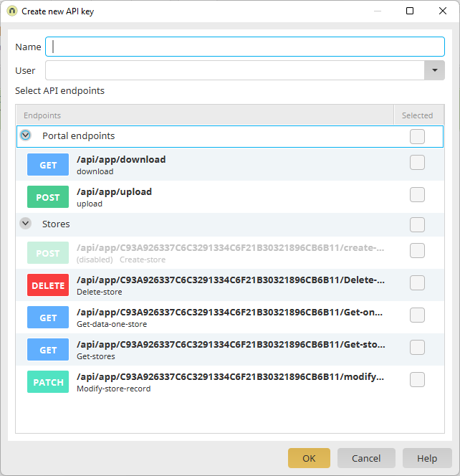
Task: Tick the Delete-store endpoint checkbox
Action: (417, 283)
